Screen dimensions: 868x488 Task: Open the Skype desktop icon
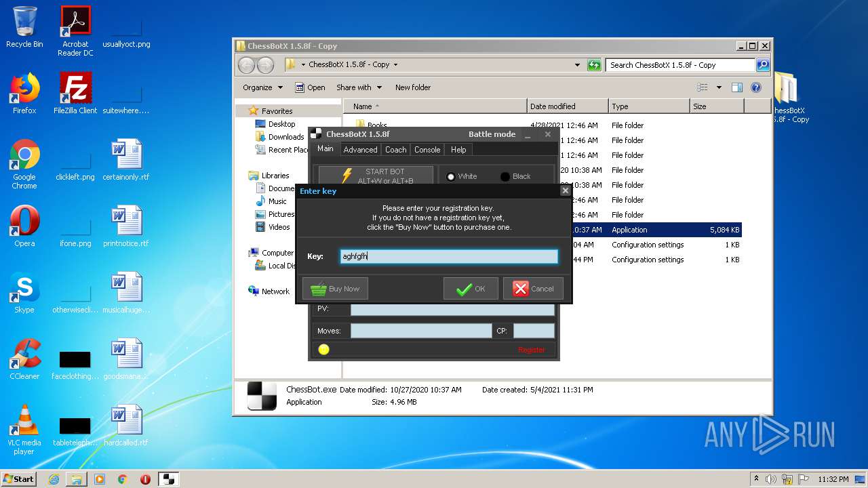pos(24,293)
